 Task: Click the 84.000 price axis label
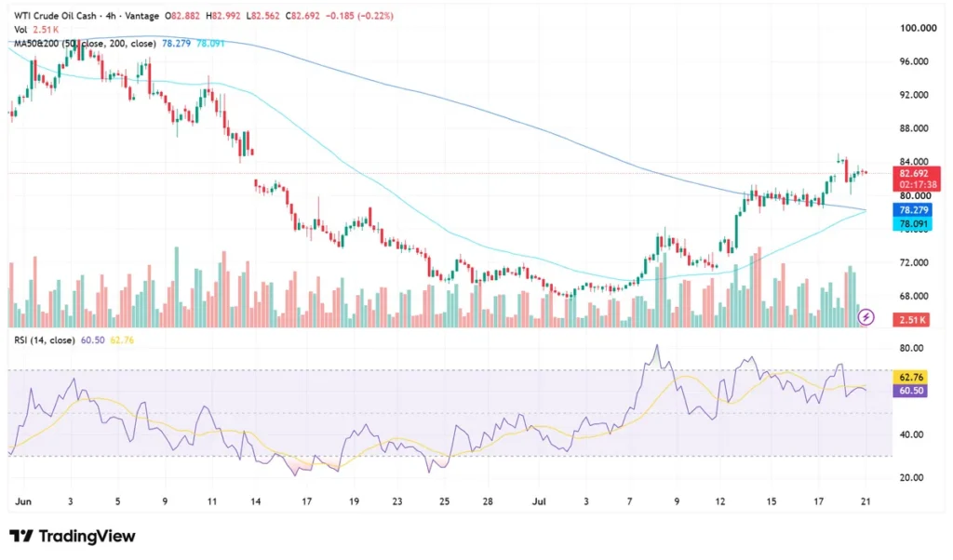914,162
